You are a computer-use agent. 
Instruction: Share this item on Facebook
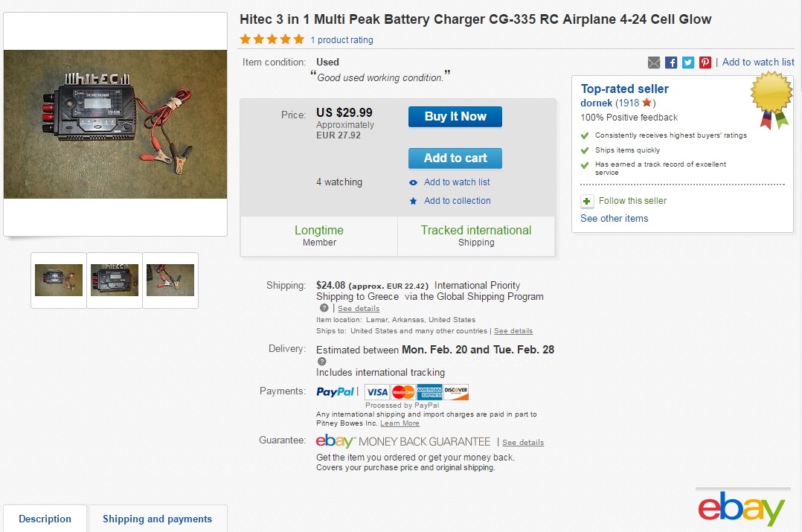[x=671, y=63]
